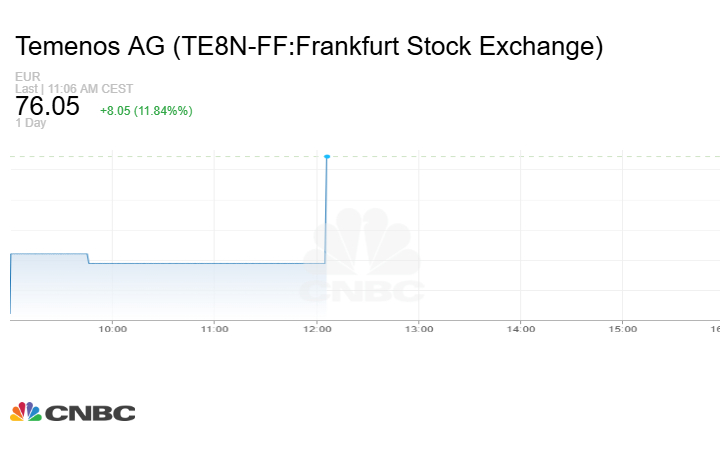
Task: Click the green +8.05 (11.84%) change text
Action: (146, 111)
